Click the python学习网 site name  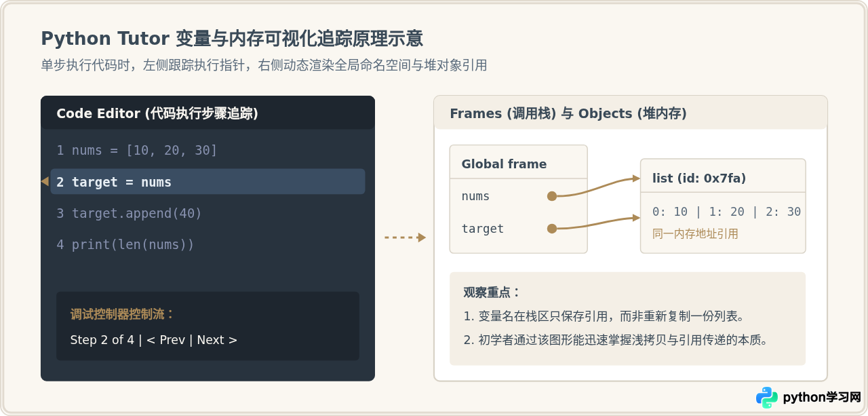[x=822, y=398]
